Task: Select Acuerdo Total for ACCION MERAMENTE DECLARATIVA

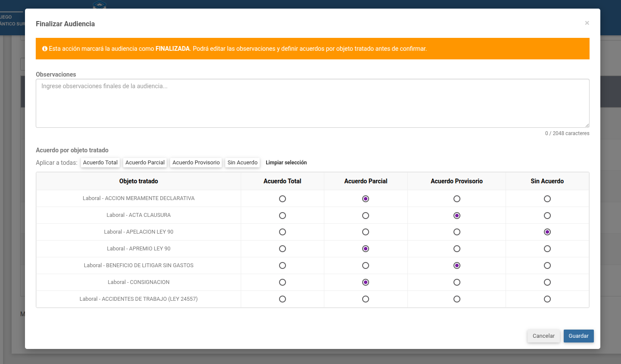Action: pyautogui.click(x=283, y=199)
